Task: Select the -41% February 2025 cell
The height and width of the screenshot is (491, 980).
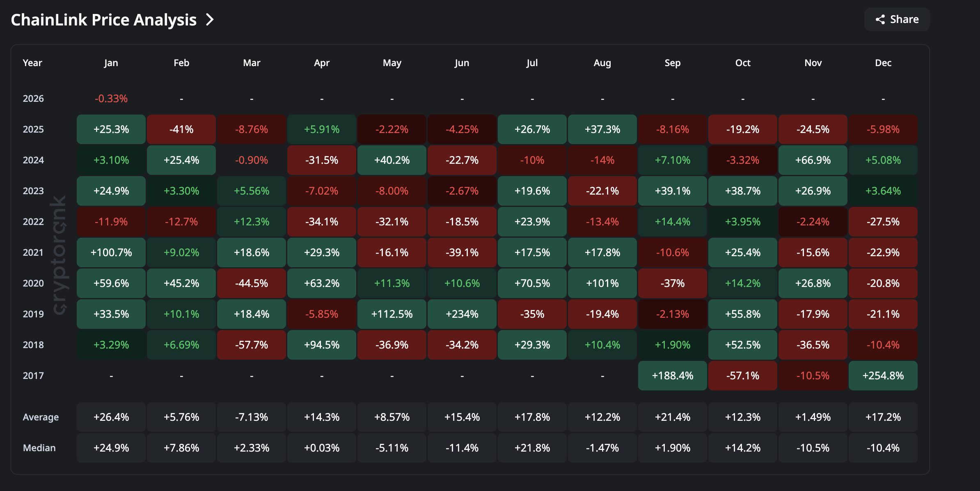Action: 181,129
